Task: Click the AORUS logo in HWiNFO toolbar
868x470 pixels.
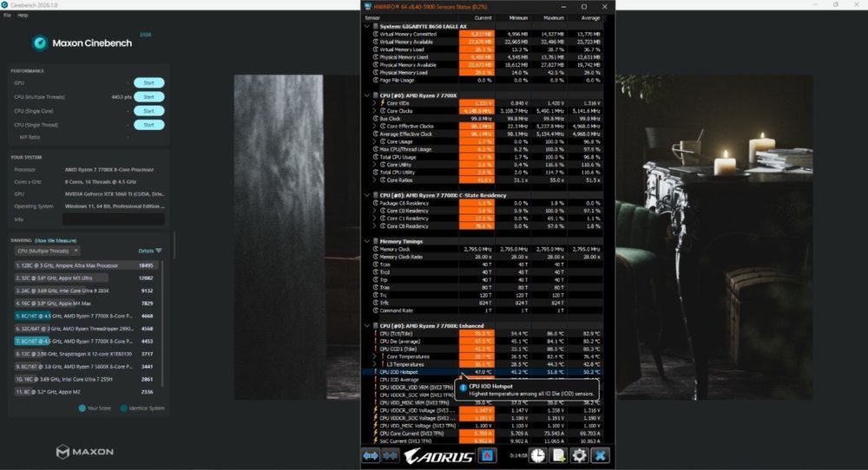Action: [438, 456]
